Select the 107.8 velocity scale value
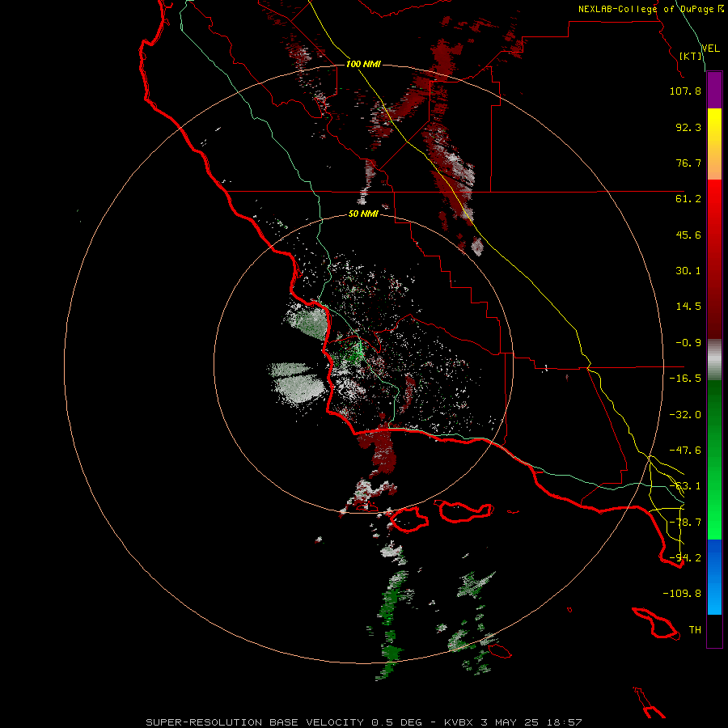Screen dimensions: 728x728 [x=685, y=91]
